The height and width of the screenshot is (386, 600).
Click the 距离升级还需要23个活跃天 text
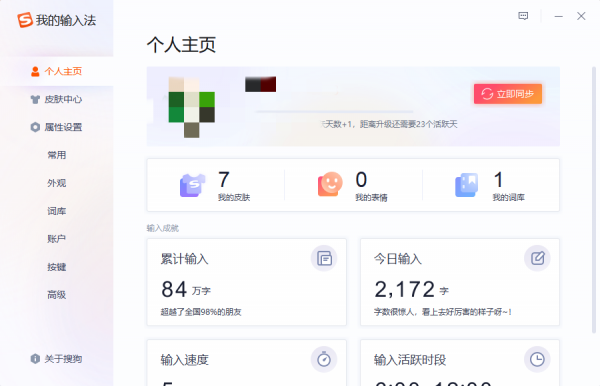click(x=409, y=124)
